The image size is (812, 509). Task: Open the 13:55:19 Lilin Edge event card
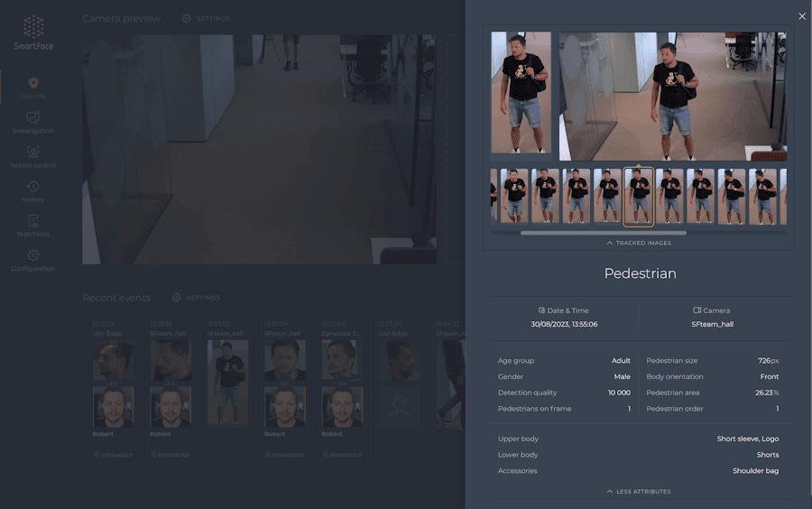(x=114, y=391)
